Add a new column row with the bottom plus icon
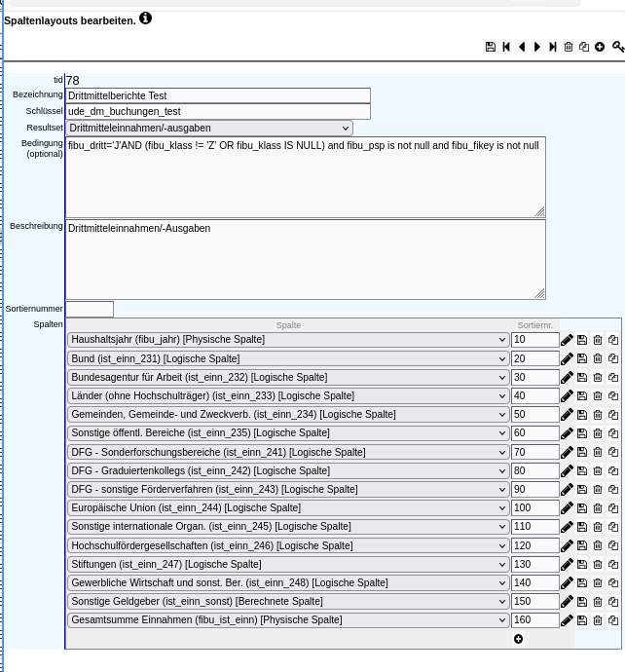625x672 pixels. [518, 639]
